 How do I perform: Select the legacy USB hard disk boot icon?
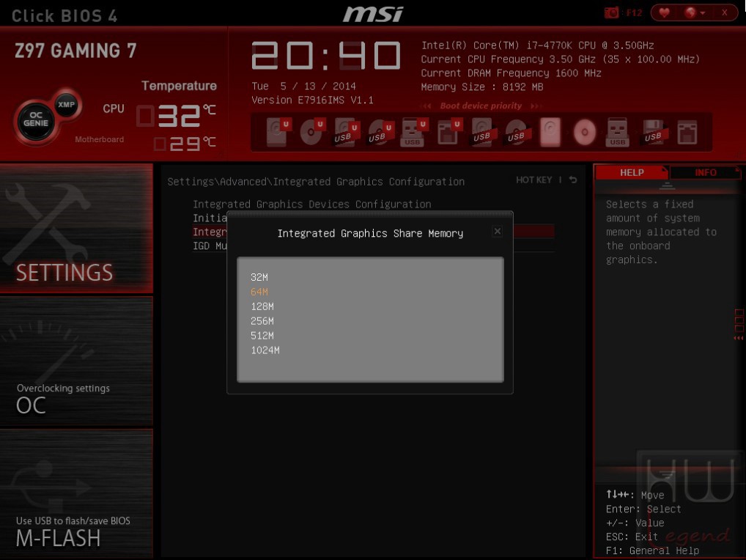482,132
